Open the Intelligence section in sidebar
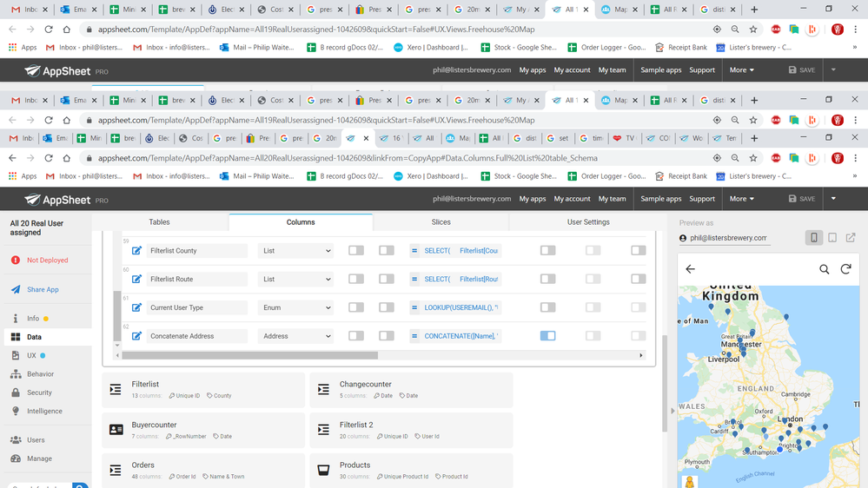The image size is (868, 488). tap(44, 411)
